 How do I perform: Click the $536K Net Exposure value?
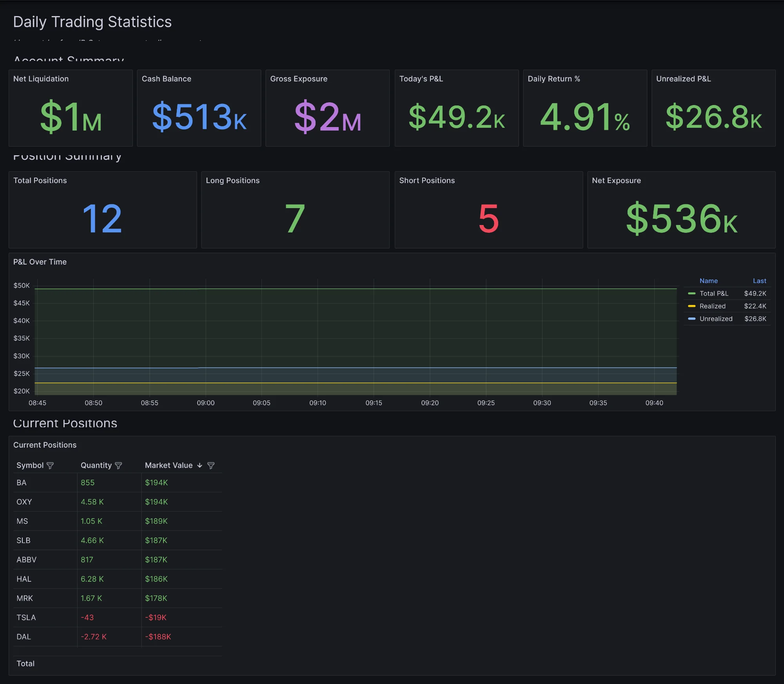[682, 219]
